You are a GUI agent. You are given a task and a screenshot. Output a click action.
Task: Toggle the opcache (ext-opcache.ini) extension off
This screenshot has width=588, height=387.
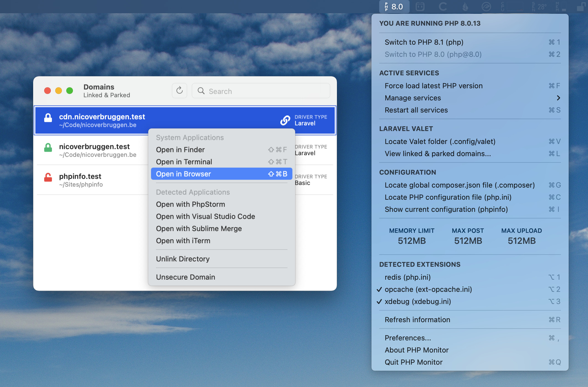(470, 289)
